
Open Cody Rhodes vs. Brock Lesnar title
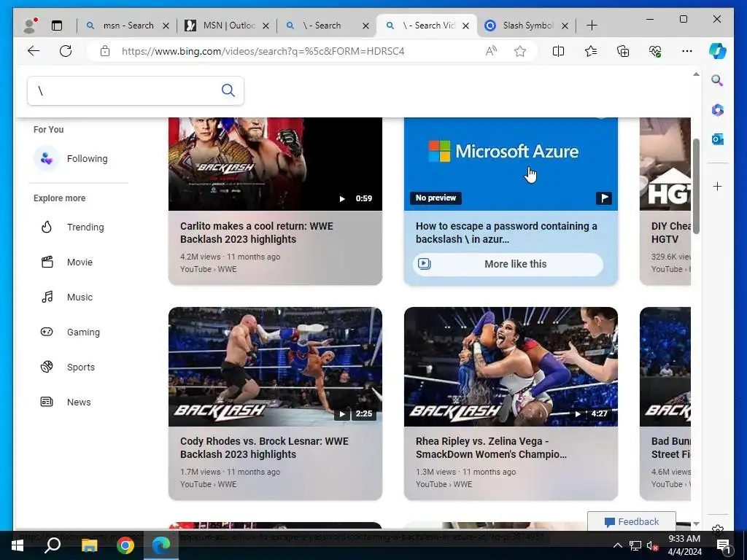[x=264, y=448]
